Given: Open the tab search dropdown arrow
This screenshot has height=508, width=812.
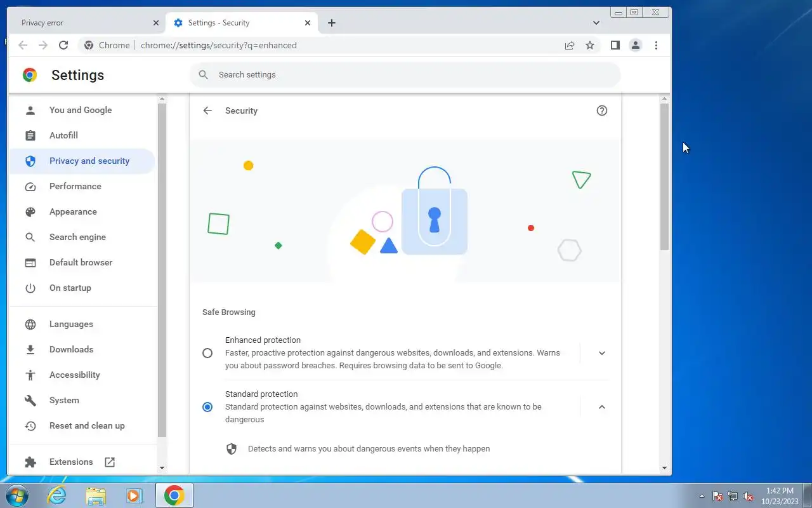Looking at the screenshot, I should pos(596,23).
